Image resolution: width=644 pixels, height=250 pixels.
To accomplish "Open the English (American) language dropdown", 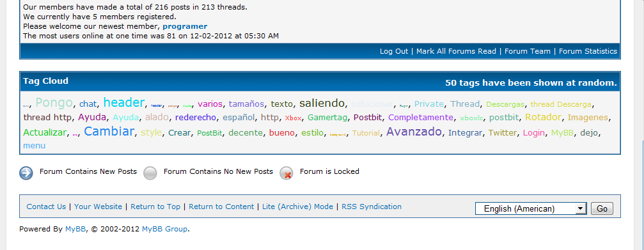I will (x=531, y=208).
